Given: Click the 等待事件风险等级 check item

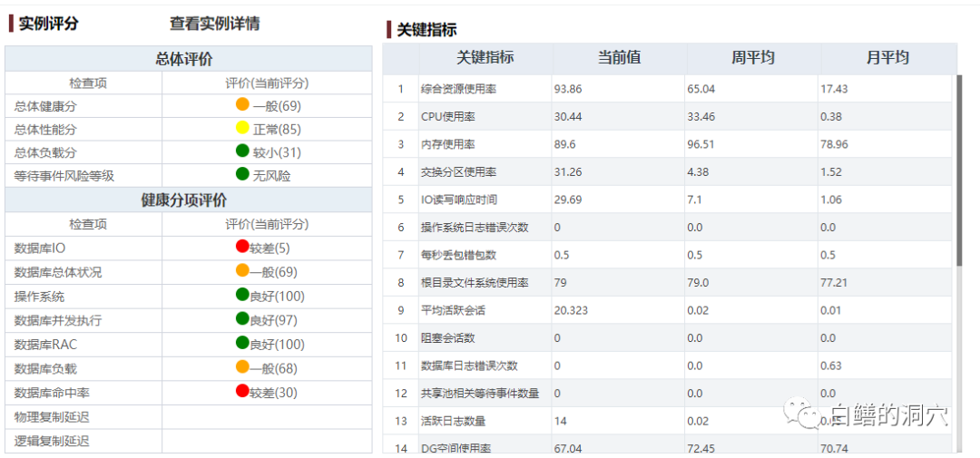Looking at the screenshot, I should [x=64, y=176].
